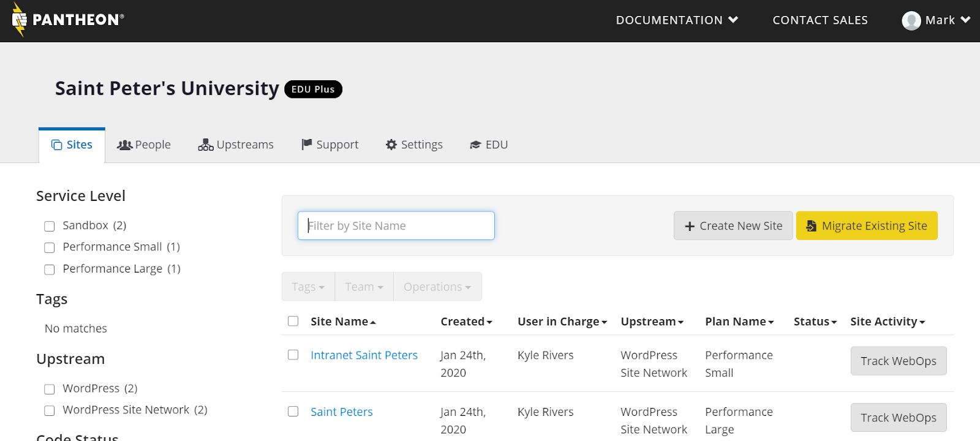Viewport: 980px width, 441px height.
Task: Click the file import icon in Migrate Existing Site
Action: (x=811, y=226)
